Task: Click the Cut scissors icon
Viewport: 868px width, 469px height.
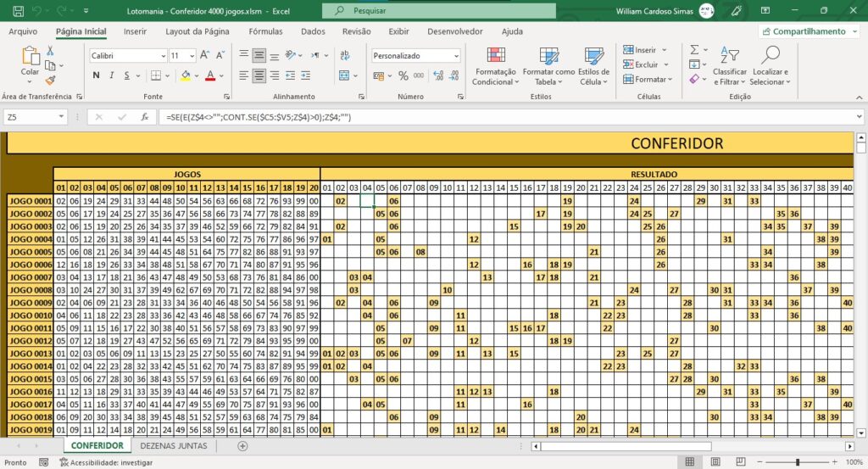Action: coord(50,51)
